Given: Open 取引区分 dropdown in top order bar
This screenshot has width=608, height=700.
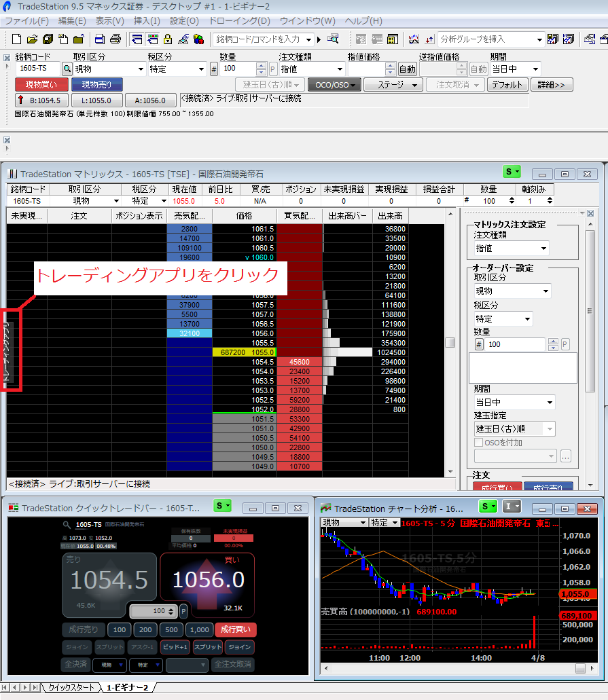Looking at the screenshot, I should 141,69.
